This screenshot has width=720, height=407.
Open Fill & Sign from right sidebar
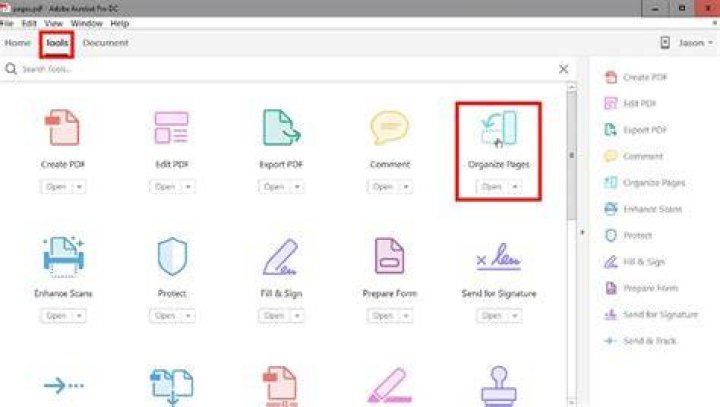tap(635, 262)
